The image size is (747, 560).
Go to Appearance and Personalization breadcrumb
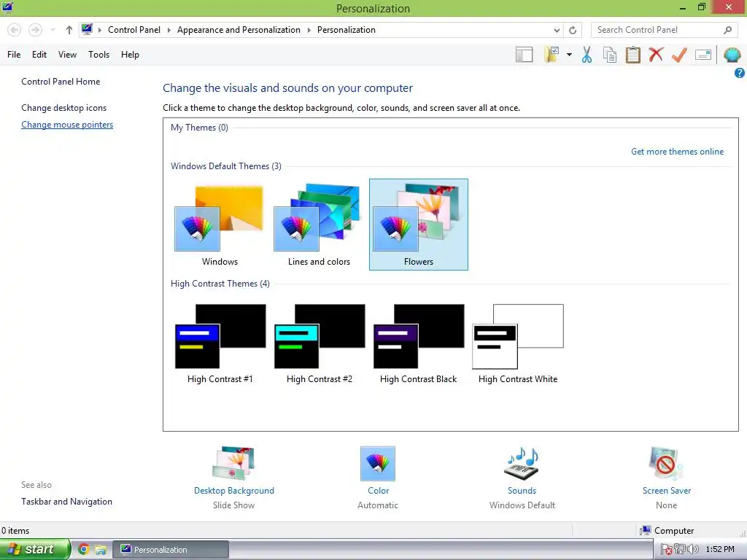coord(239,30)
